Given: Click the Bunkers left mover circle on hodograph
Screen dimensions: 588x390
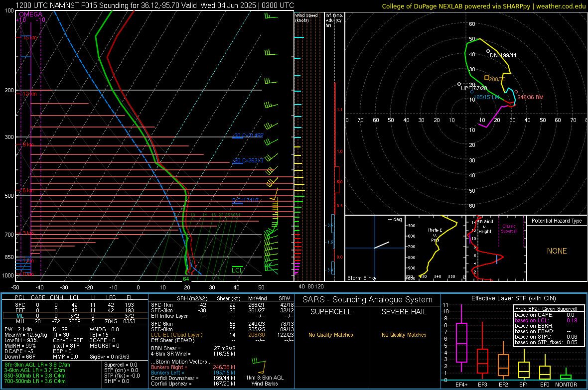Looking at the screenshot, I should click(x=472, y=92).
